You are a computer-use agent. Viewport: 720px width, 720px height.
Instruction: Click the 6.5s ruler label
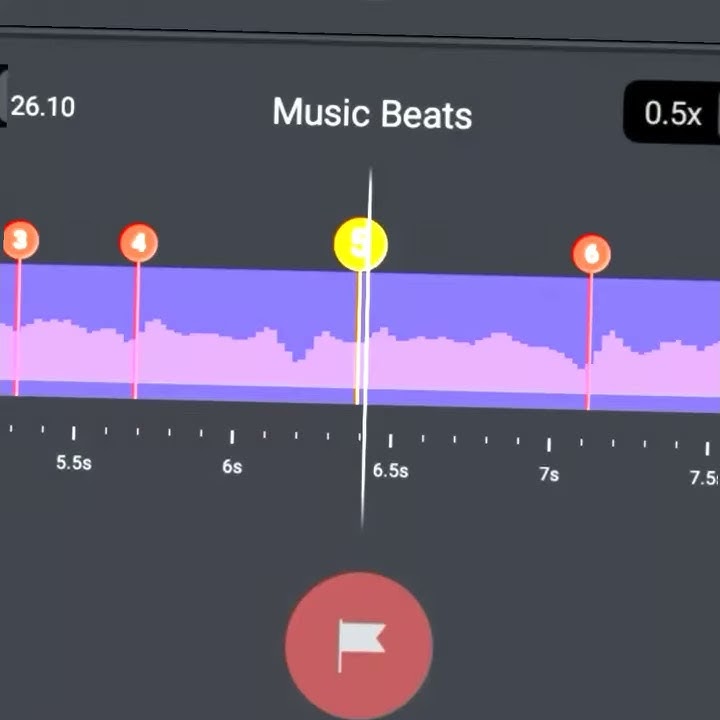(390, 471)
